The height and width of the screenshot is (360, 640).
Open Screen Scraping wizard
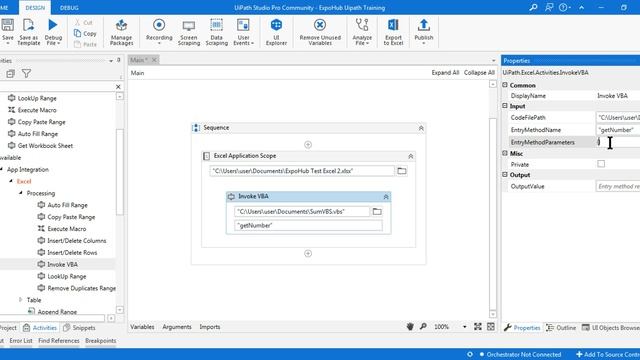point(189,31)
